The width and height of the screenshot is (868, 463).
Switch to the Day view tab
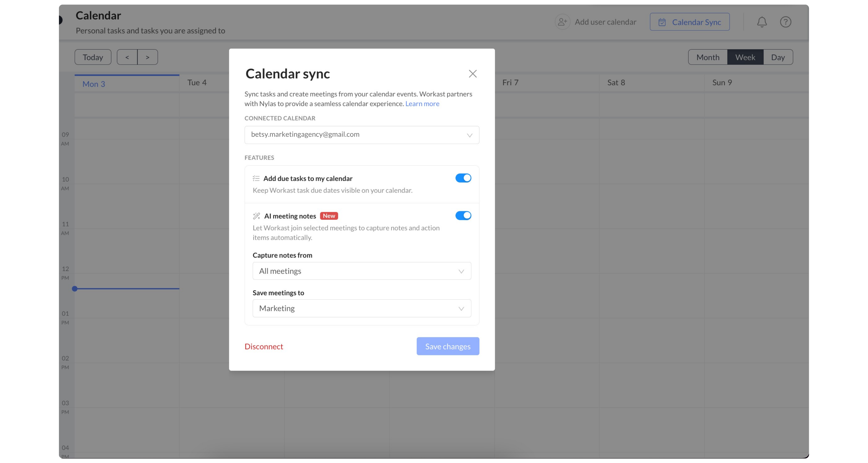coord(778,57)
